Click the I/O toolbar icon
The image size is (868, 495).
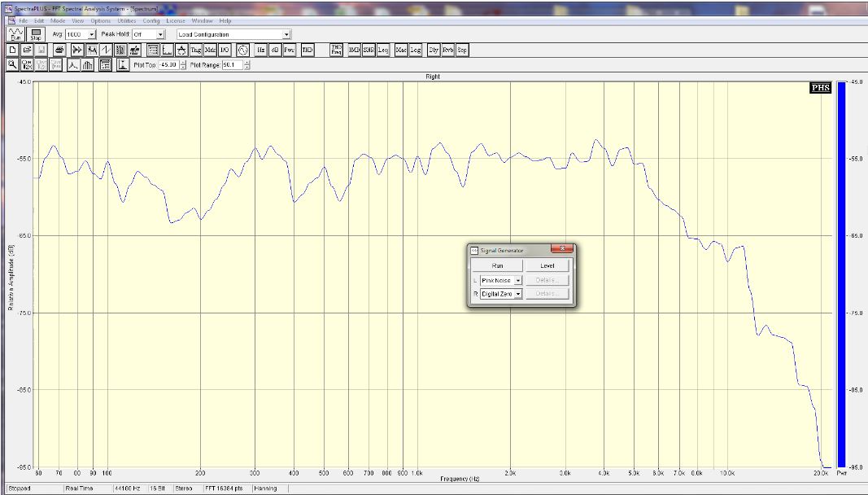(225, 50)
